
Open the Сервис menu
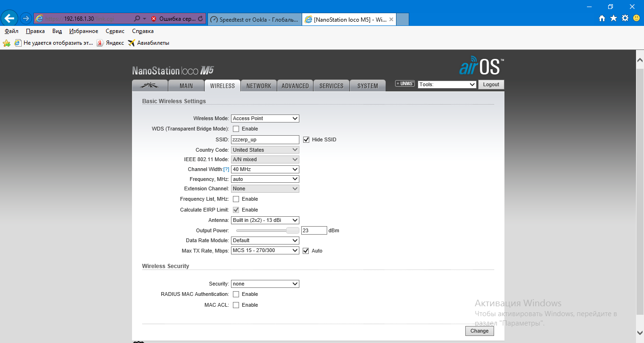click(x=115, y=31)
